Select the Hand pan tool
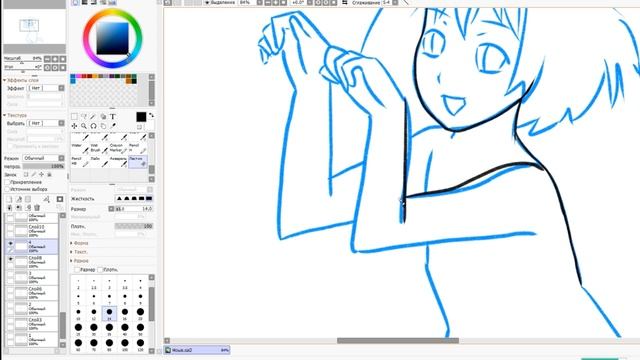640x360 pixels. click(103, 126)
